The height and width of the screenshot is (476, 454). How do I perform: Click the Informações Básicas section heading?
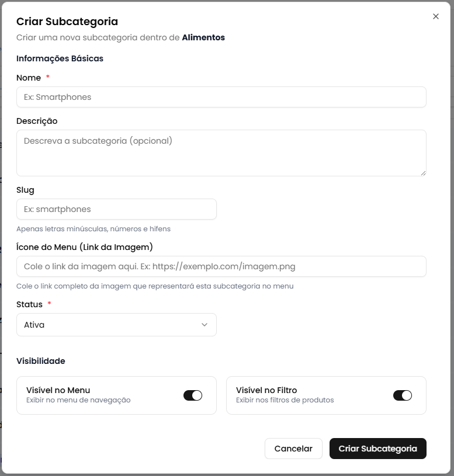pyautogui.click(x=60, y=58)
